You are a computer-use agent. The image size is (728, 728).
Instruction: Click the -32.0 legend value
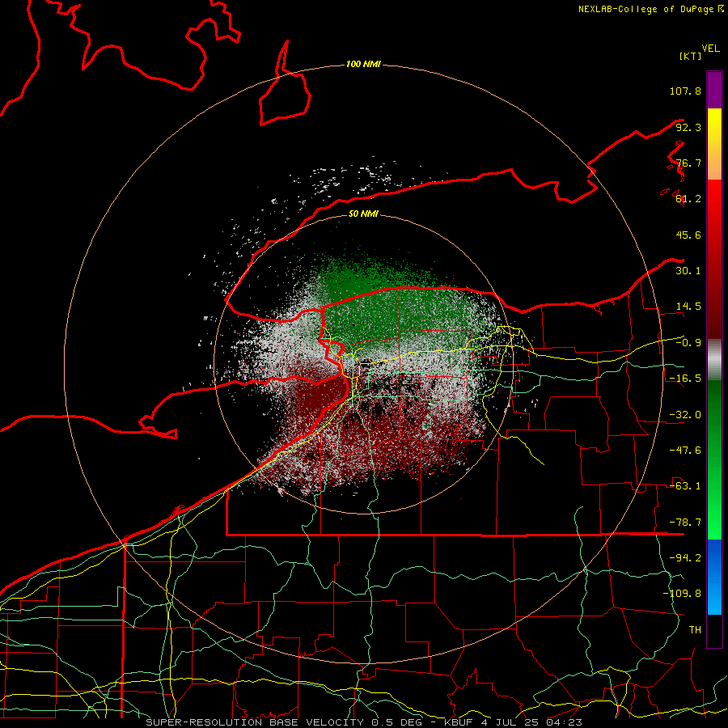click(x=685, y=415)
